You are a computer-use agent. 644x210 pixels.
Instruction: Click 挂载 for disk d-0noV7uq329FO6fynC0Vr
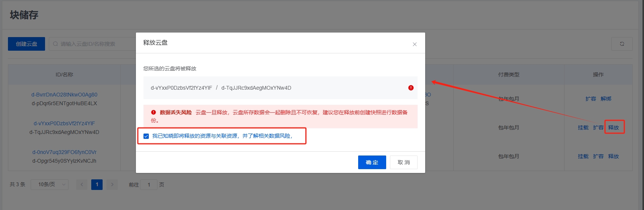[583, 156]
